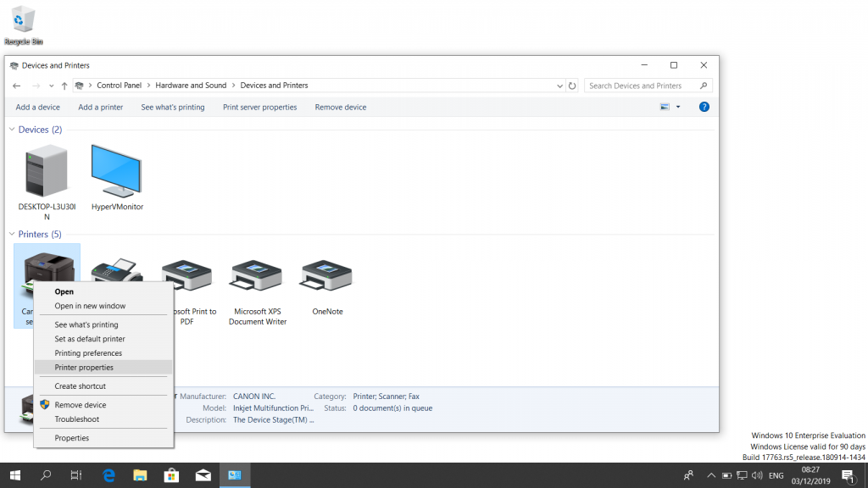Open Printing preferences from the menu
Viewport: 868px width, 488px height.
[x=103, y=353]
